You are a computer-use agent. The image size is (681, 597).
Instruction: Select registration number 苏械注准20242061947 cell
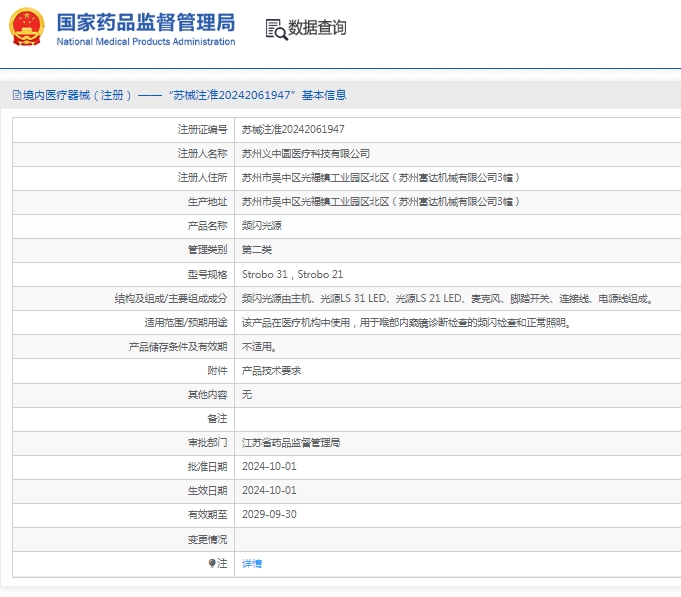pos(293,129)
